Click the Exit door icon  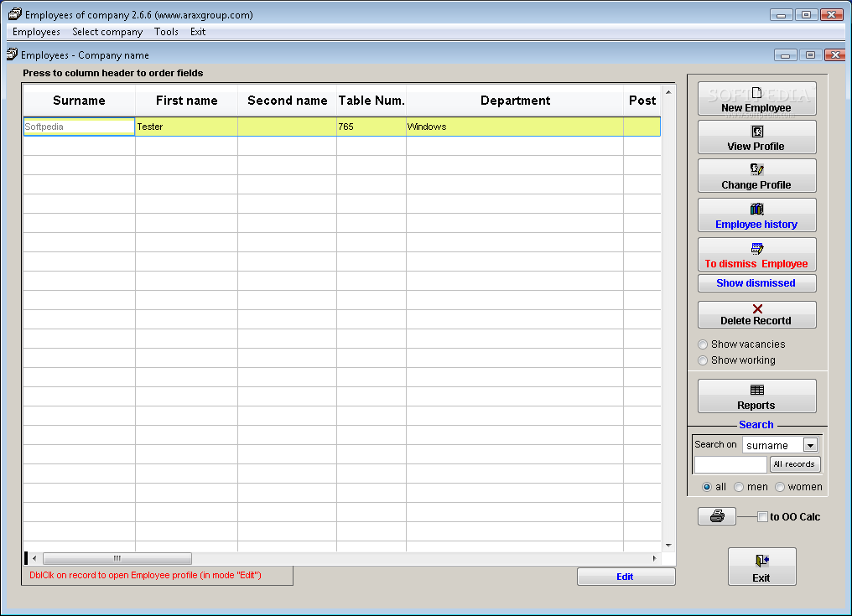pyautogui.click(x=761, y=561)
